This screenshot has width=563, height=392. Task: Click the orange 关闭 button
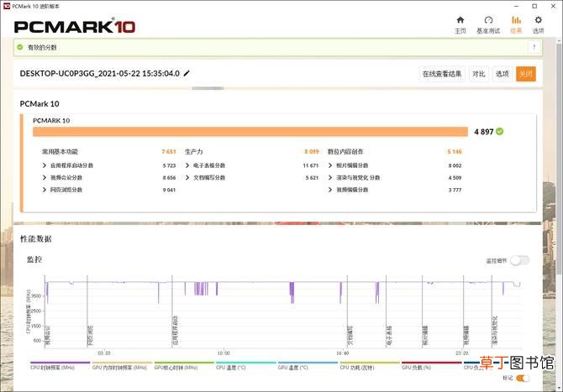click(x=526, y=74)
